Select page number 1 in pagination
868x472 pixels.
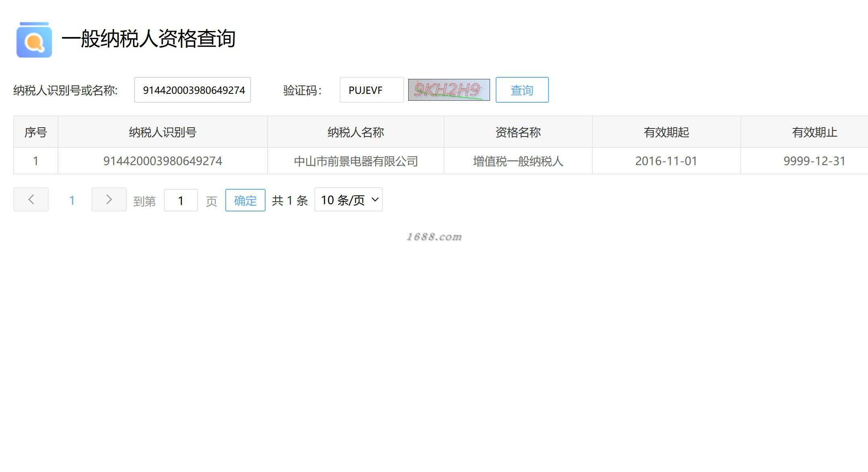(x=72, y=200)
